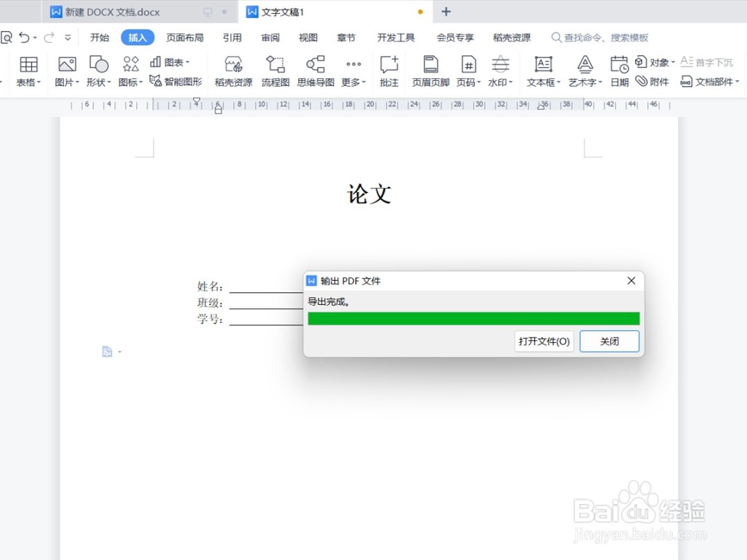Viewport: 747px width, 560px height.
Task: Click the 论文 title text
Action: pos(369,194)
